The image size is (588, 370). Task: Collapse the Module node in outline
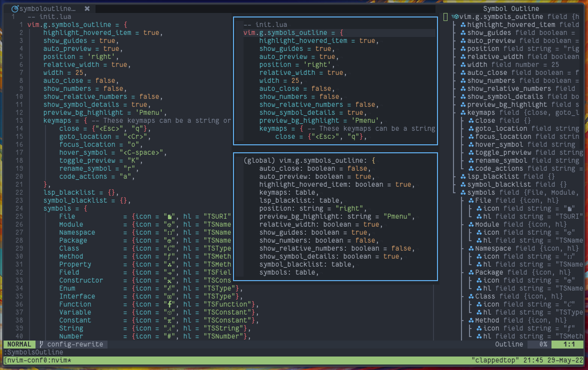[471, 224]
